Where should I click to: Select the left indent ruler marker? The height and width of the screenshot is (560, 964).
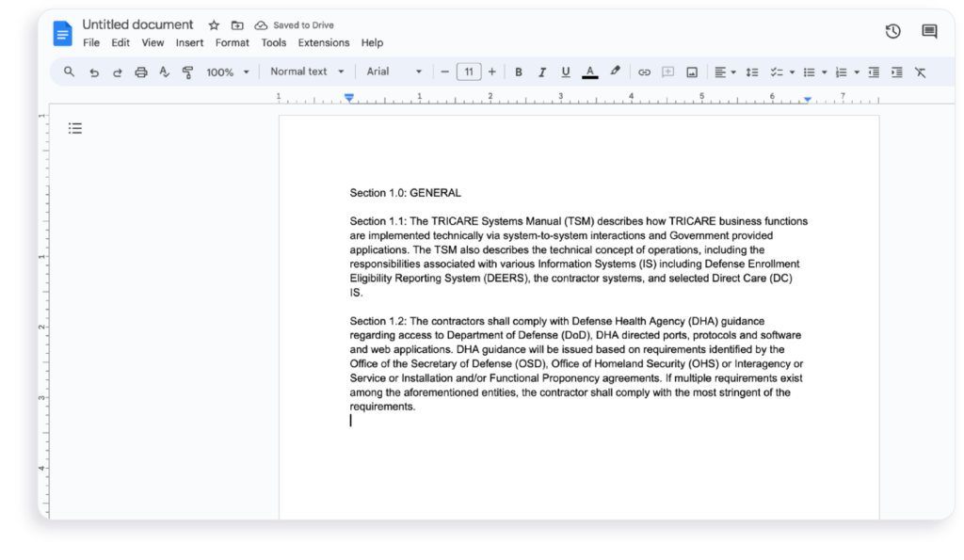pyautogui.click(x=349, y=98)
